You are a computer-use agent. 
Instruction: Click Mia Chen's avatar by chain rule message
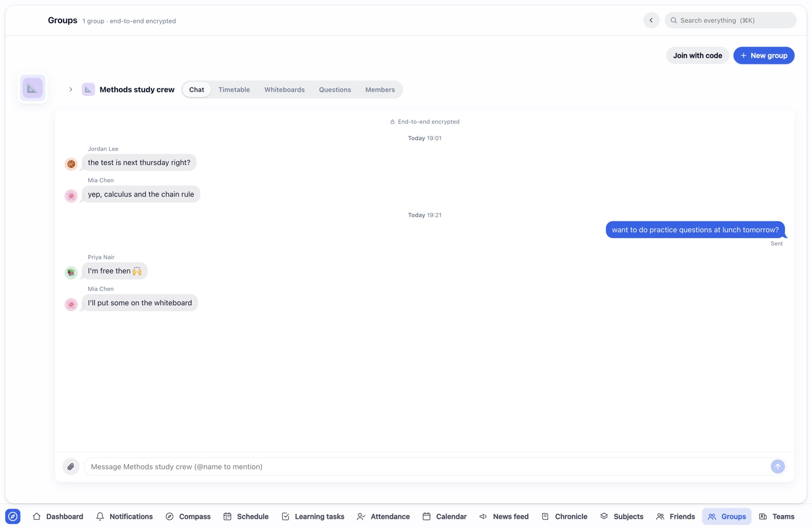pyautogui.click(x=71, y=196)
